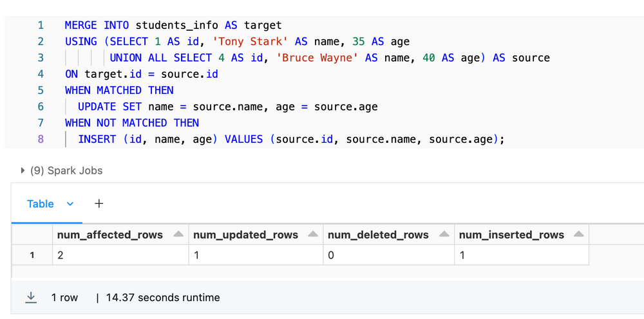Viewport: 644px width, 319px height.
Task: Click the "1 row" count label
Action: (64, 298)
